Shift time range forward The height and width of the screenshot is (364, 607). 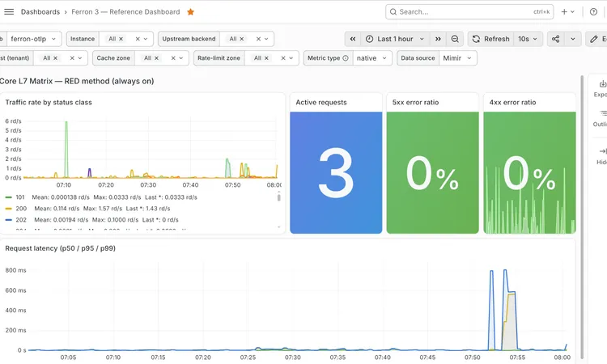point(438,39)
